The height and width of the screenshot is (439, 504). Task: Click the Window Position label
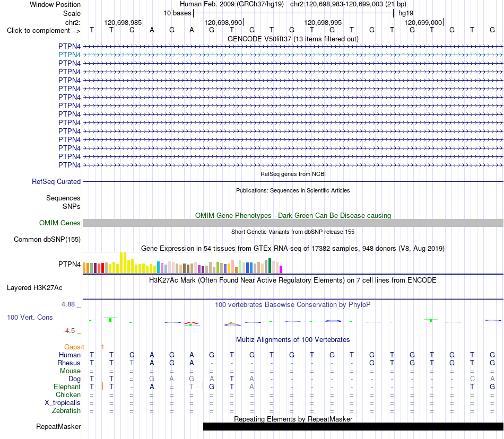(55, 4)
